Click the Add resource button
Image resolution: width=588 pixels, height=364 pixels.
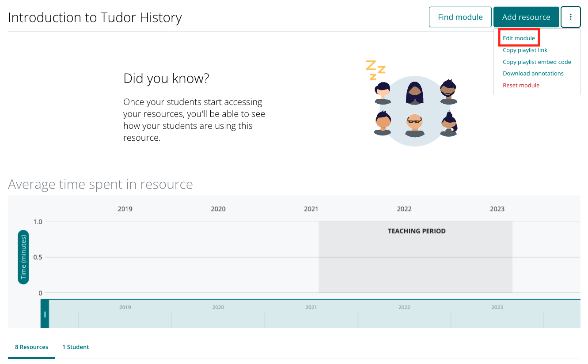[526, 17]
